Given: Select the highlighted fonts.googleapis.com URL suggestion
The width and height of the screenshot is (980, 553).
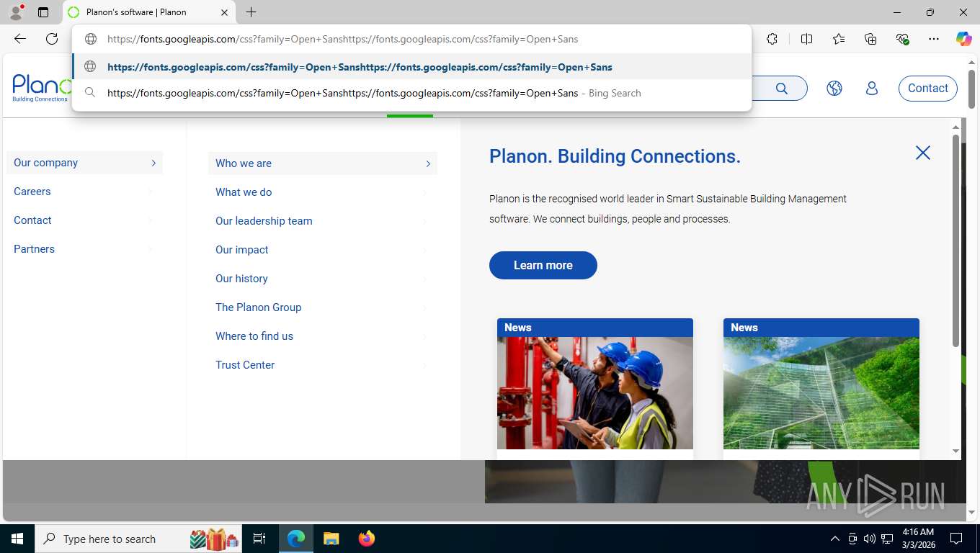Looking at the screenshot, I should coord(411,67).
